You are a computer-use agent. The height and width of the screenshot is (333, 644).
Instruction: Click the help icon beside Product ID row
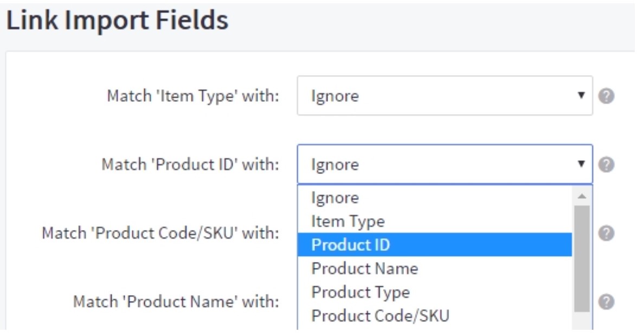coord(607,164)
